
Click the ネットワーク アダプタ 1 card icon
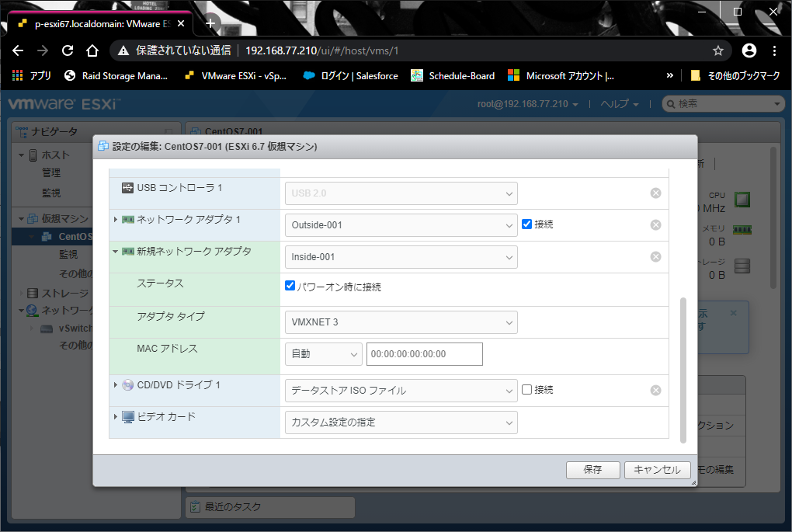(128, 220)
